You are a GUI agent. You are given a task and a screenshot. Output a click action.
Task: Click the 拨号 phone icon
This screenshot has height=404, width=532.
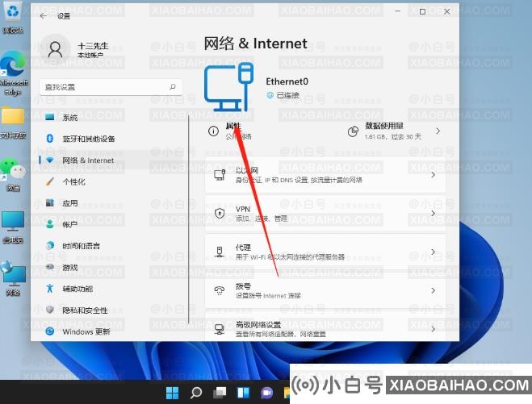(x=220, y=290)
